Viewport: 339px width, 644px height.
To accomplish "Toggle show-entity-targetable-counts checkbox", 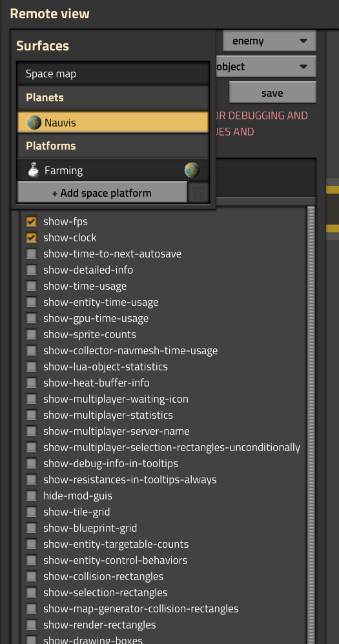I will click(31, 544).
